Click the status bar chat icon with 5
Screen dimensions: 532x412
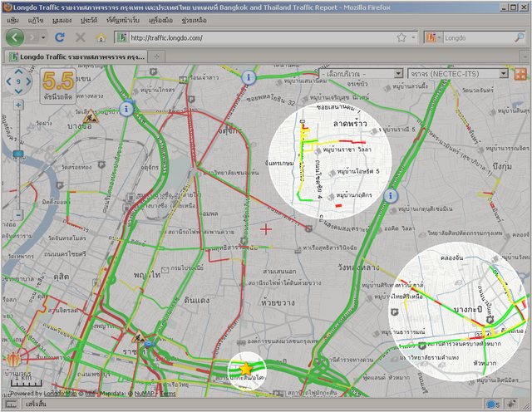click(493, 405)
